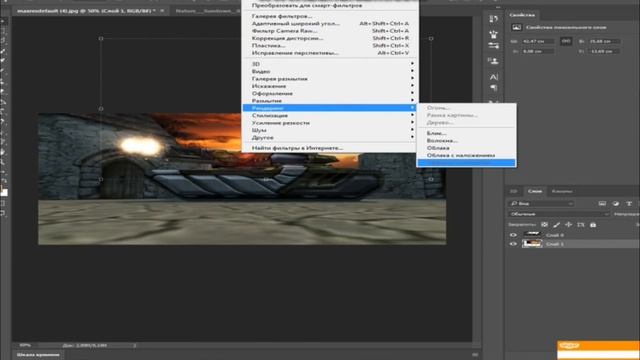Choose Найти фильтры в Интернете
Image resolution: width=640 pixels, height=360 pixels.
330,148
